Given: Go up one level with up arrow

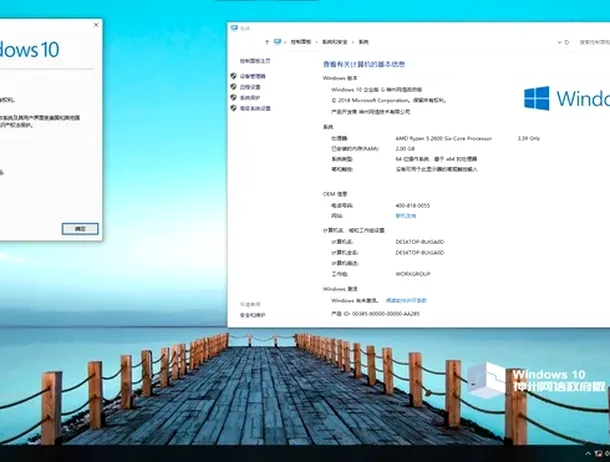Looking at the screenshot, I should coord(267,42).
